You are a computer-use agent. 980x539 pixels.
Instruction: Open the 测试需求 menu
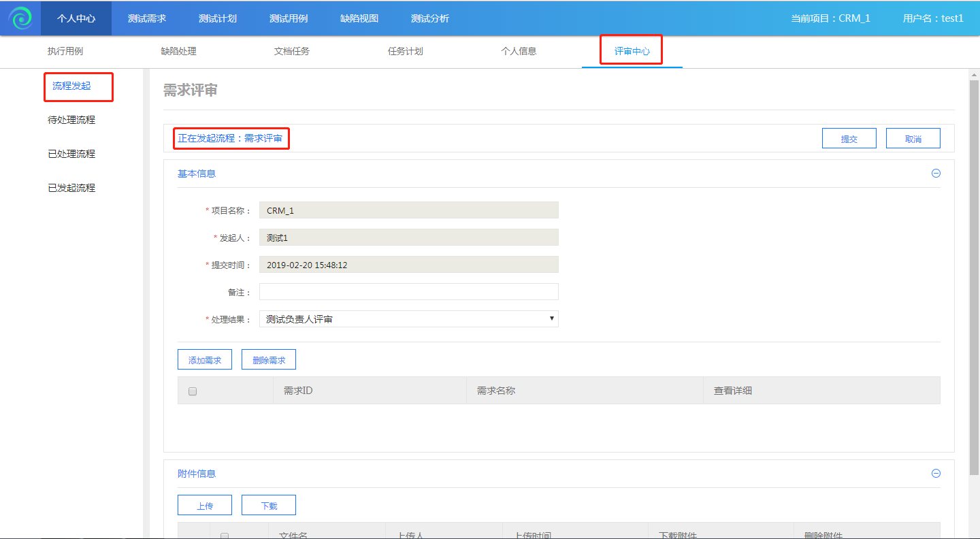click(x=147, y=18)
